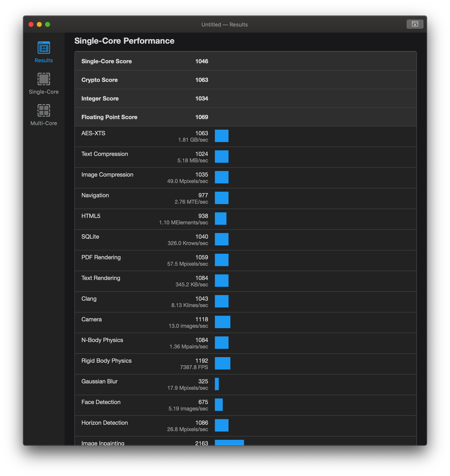Click the Rigid Body Physics label

pos(106,361)
